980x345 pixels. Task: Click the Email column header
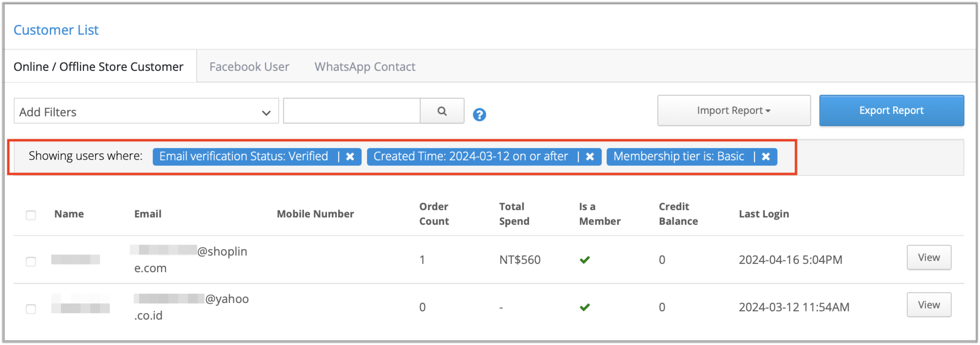[148, 214]
